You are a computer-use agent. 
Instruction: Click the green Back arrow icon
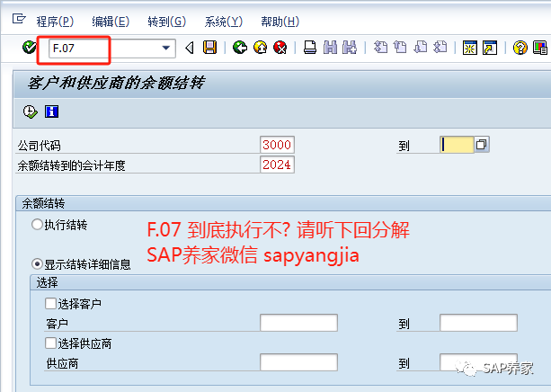click(240, 48)
